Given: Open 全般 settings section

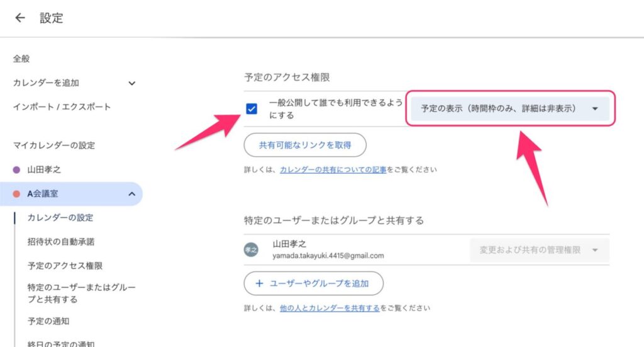Looking at the screenshot, I should click(21, 59).
